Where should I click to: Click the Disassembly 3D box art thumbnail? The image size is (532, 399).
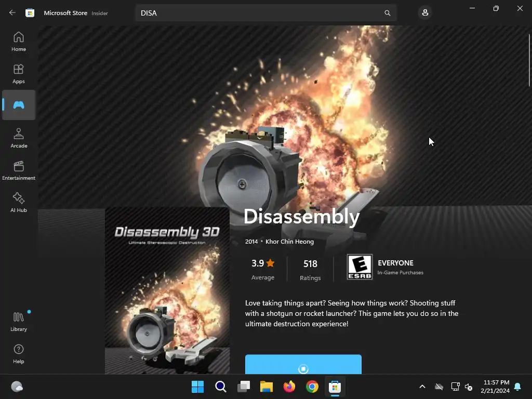pyautogui.click(x=167, y=291)
